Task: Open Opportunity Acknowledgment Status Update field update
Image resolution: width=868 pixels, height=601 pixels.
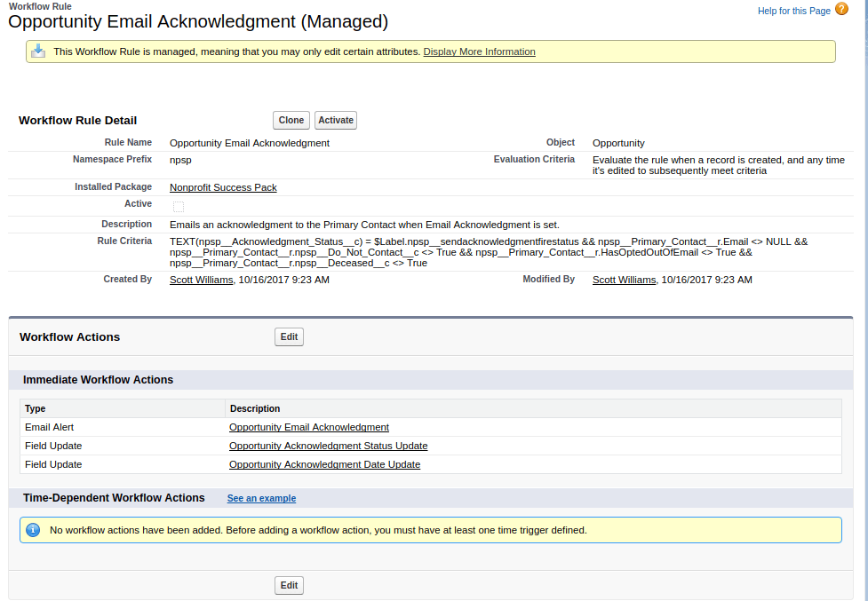Action: pyautogui.click(x=328, y=446)
